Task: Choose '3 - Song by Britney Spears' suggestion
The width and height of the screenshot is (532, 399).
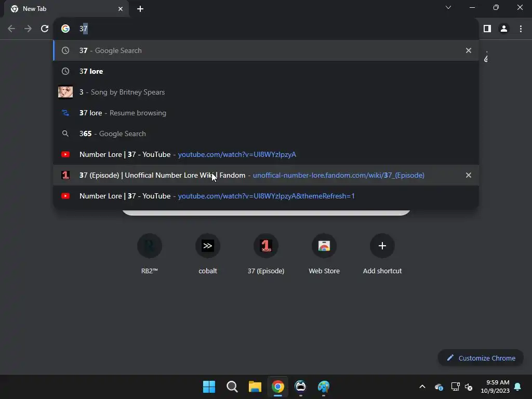Action: 265,92
